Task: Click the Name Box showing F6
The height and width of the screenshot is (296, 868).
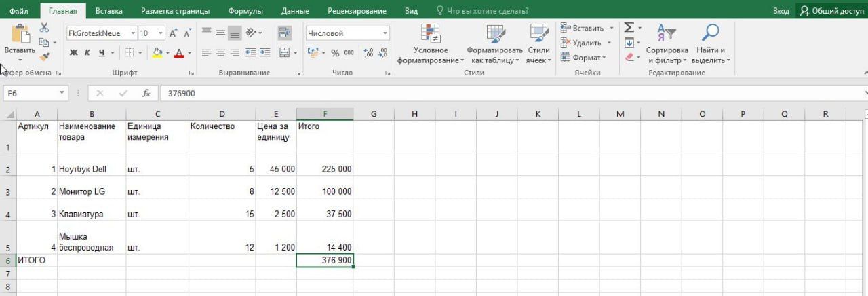Action: (35, 94)
